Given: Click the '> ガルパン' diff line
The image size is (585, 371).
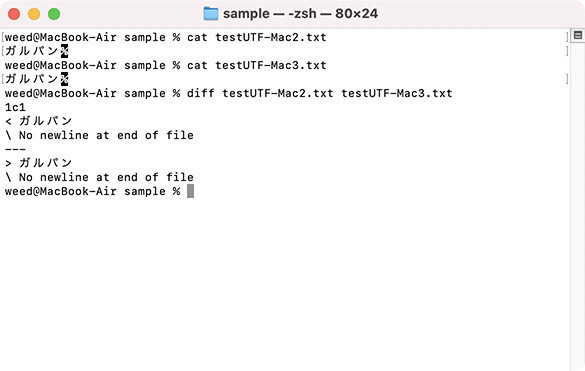Looking at the screenshot, I should pos(38,163).
